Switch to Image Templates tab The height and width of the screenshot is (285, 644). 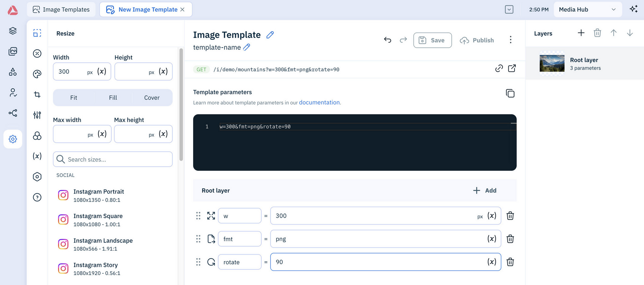pos(61,10)
